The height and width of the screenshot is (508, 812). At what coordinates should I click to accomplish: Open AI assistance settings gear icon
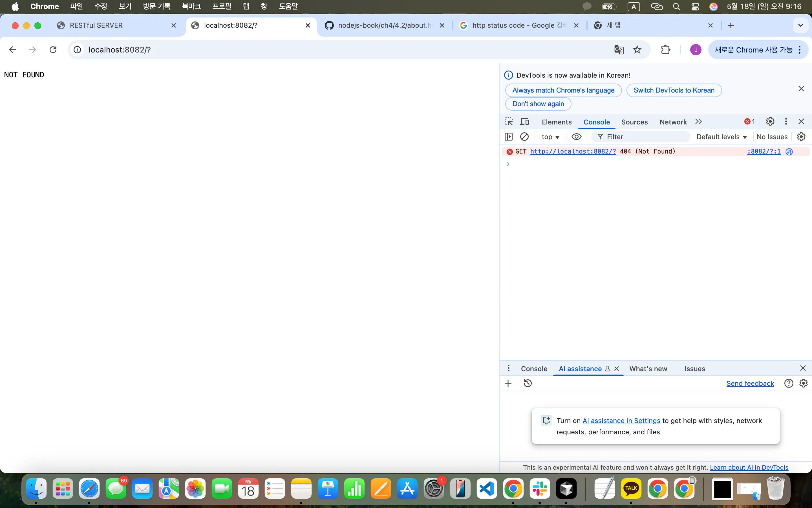804,383
